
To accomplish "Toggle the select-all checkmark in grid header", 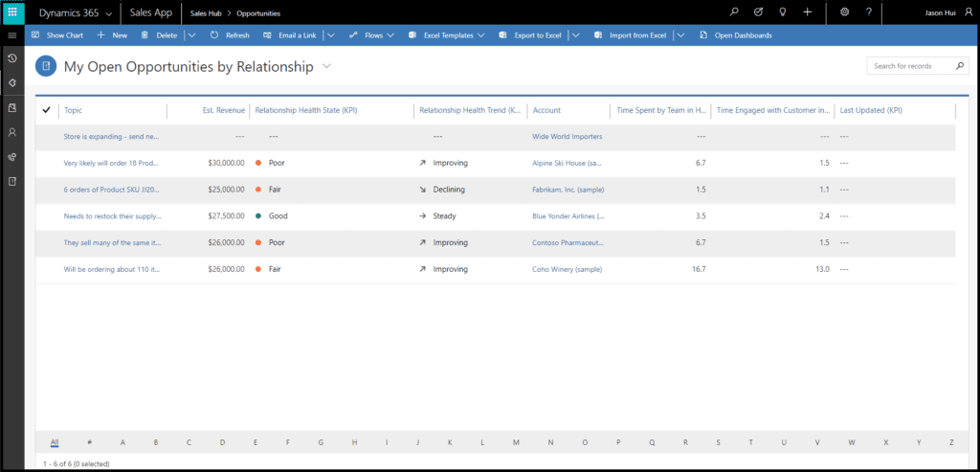I will [46, 110].
